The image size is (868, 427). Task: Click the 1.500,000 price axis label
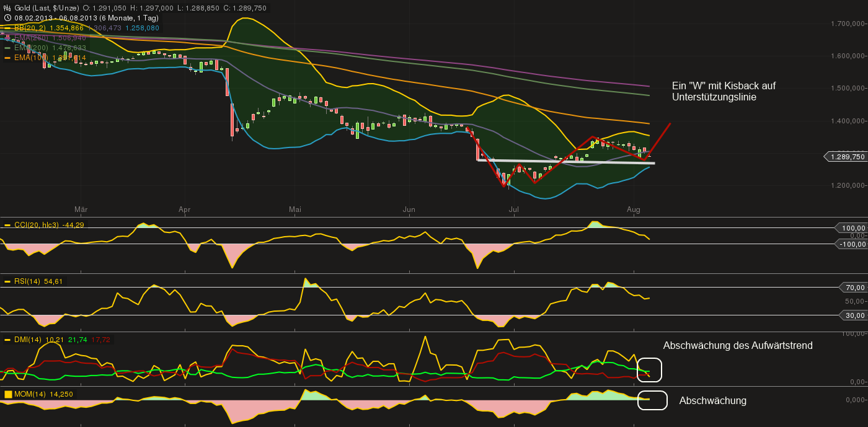[849, 88]
